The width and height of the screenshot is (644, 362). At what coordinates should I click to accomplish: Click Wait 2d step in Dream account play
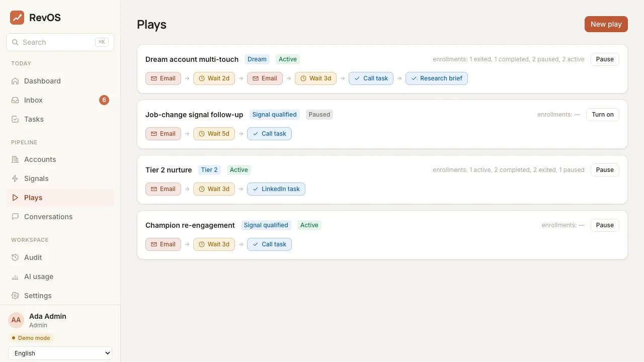[x=214, y=78]
